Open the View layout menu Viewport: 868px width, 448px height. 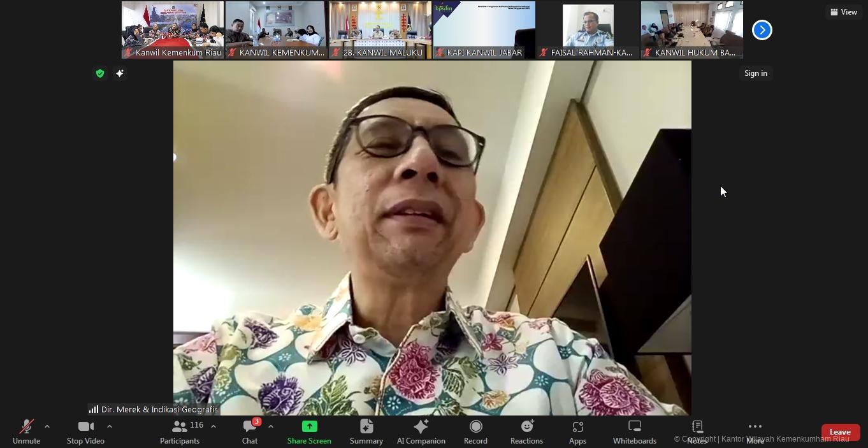[843, 12]
